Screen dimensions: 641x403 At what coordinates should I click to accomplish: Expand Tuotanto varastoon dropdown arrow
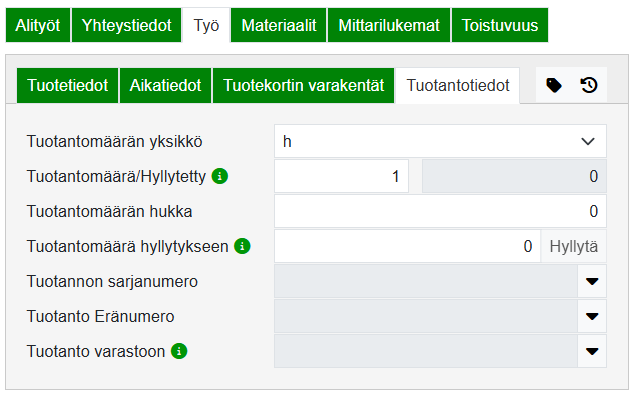592,352
